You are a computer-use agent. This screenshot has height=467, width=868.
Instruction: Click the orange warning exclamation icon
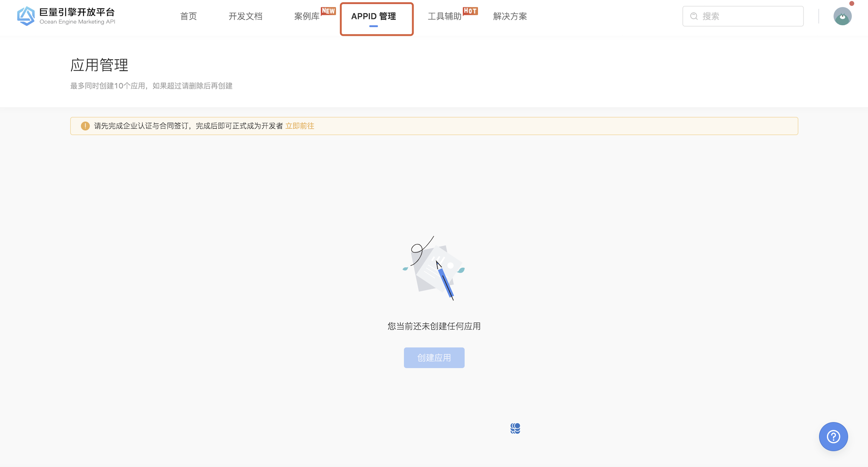[85, 126]
